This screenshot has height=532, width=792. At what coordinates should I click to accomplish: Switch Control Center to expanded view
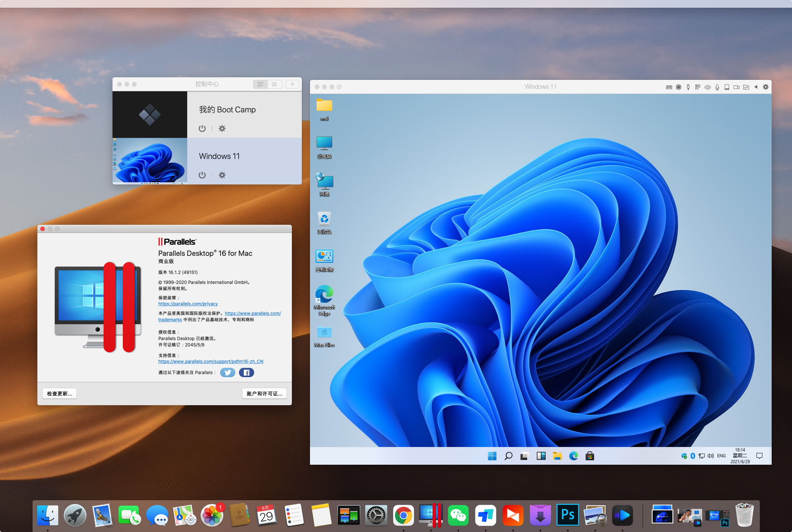coord(260,84)
